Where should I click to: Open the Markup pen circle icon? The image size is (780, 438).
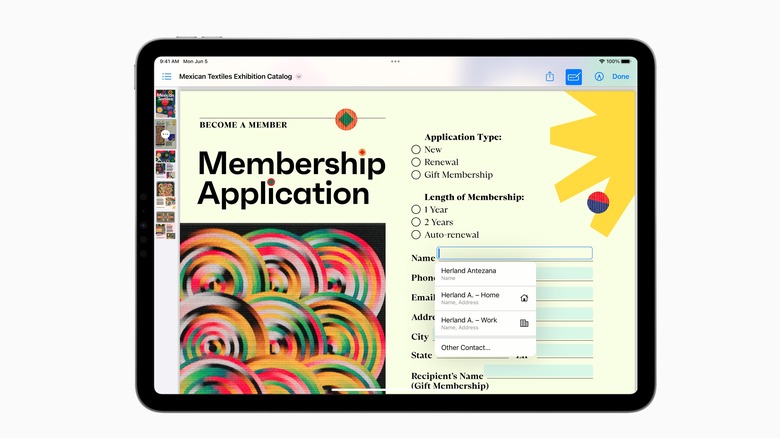599,76
